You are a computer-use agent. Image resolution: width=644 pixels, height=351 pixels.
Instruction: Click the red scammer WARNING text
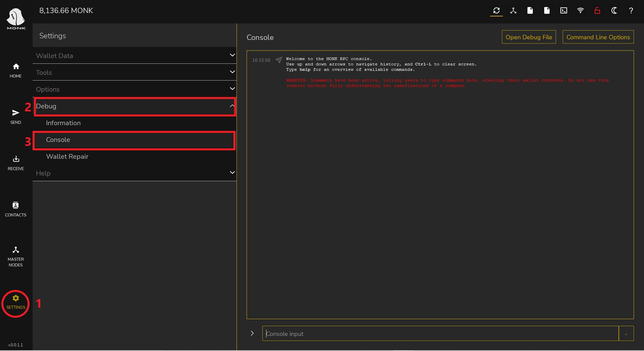pos(447,83)
